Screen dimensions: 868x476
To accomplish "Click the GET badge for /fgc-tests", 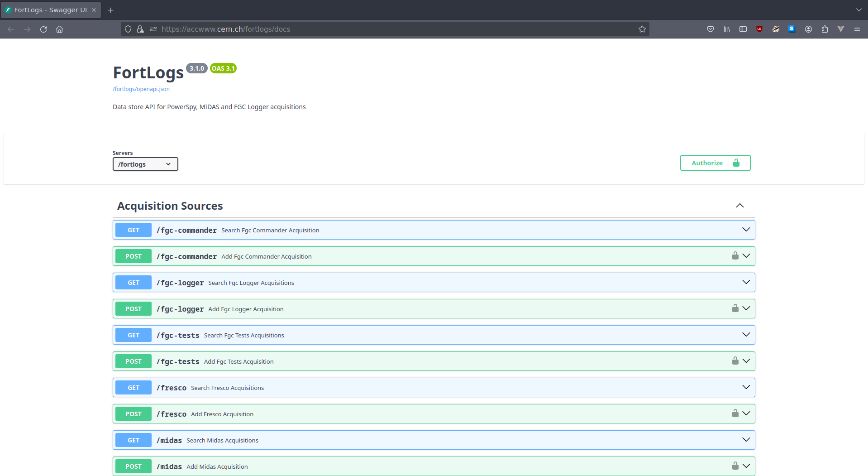I will [134, 335].
